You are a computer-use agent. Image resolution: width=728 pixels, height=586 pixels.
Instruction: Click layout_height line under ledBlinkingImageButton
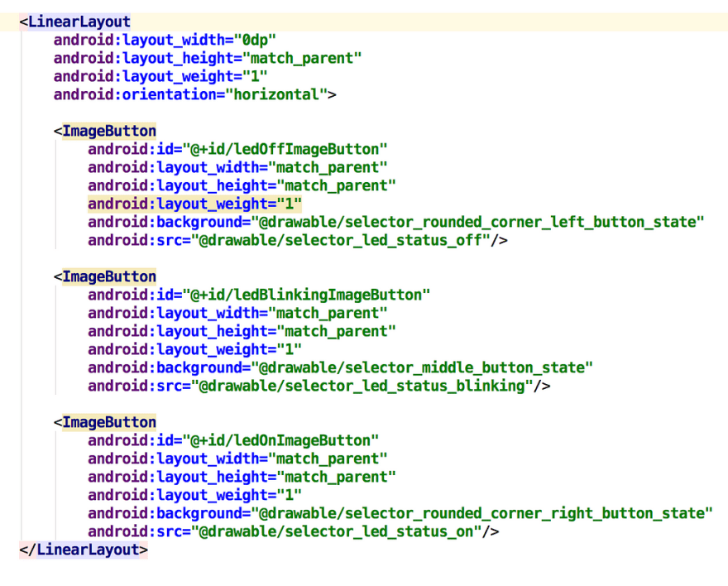pyautogui.click(x=242, y=331)
